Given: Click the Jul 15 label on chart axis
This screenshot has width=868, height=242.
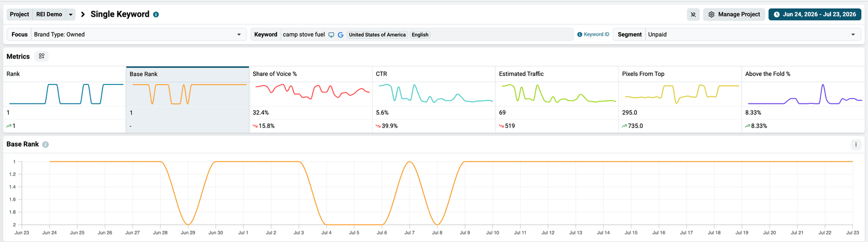Looking at the screenshot, I should pos(631,233).
